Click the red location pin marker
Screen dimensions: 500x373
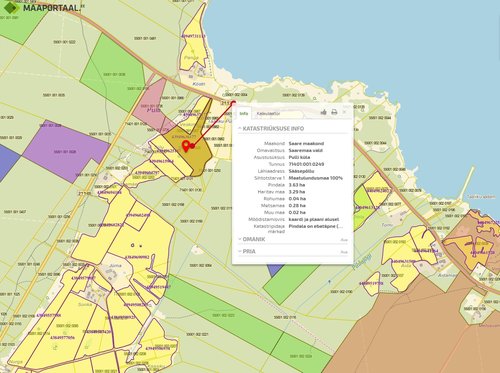coord(186,145)
